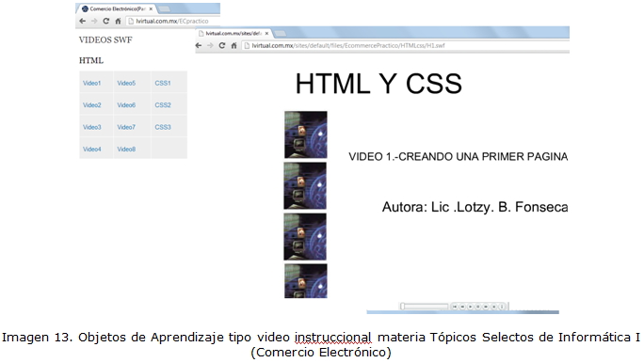Click the address bar showing HTMLcss/H1.swf

tap(405, 45)
